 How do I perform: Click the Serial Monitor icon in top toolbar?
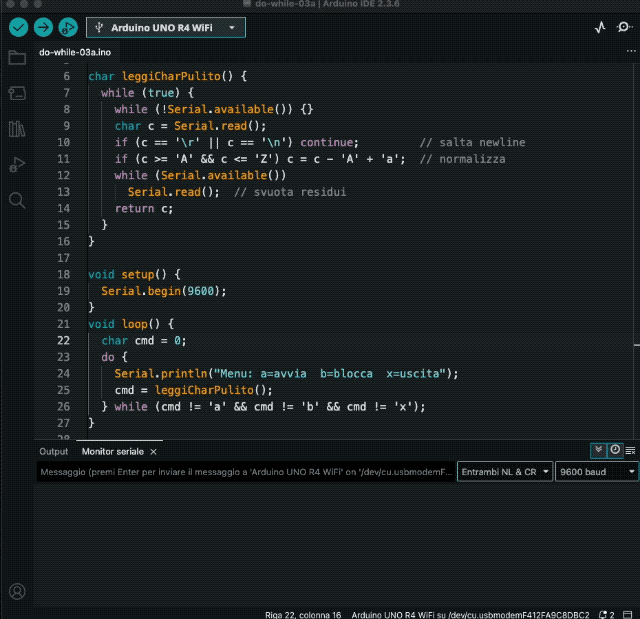tap(624, 28)
